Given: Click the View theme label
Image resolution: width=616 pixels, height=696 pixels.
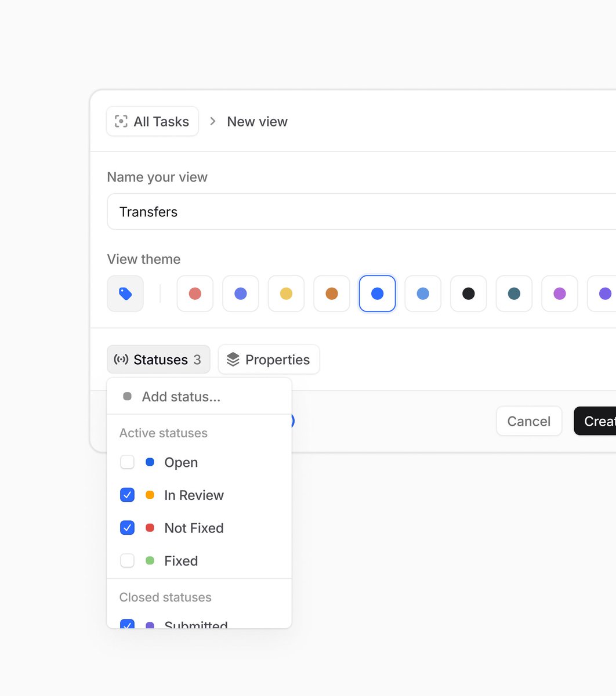Looking at the screenshot, I should coord(144,259).
